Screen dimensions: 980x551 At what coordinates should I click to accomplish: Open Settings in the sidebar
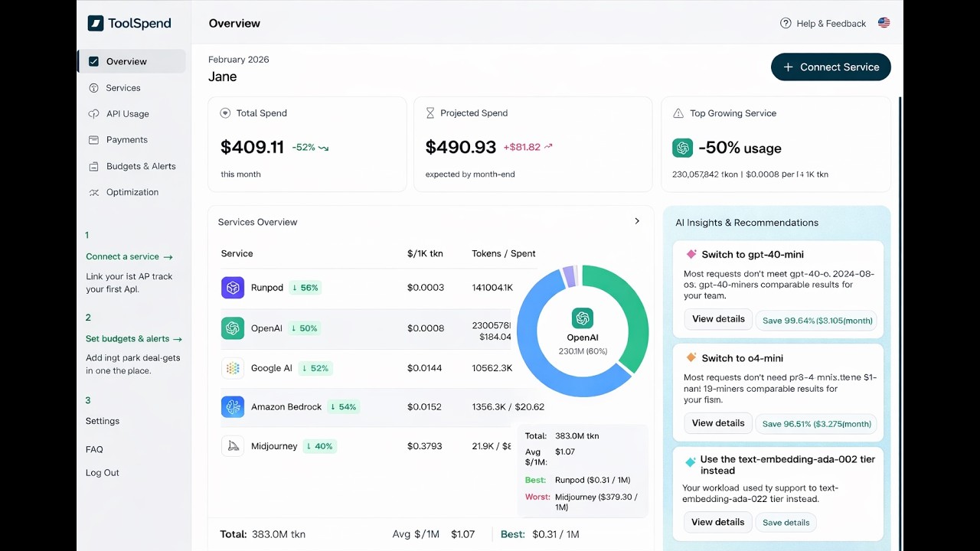103,421
